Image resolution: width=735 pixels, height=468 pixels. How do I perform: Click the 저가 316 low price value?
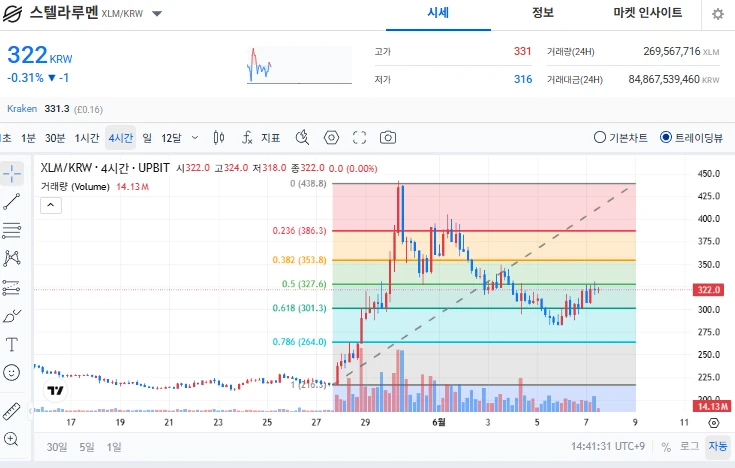[x=523, y=79]
